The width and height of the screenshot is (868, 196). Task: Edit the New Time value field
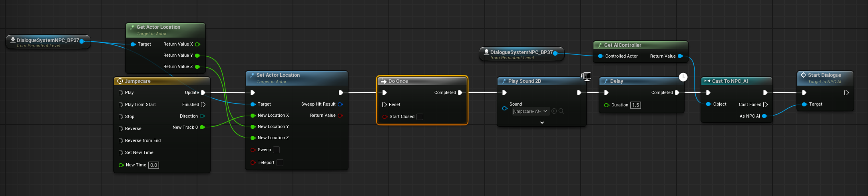coord(153,165)
